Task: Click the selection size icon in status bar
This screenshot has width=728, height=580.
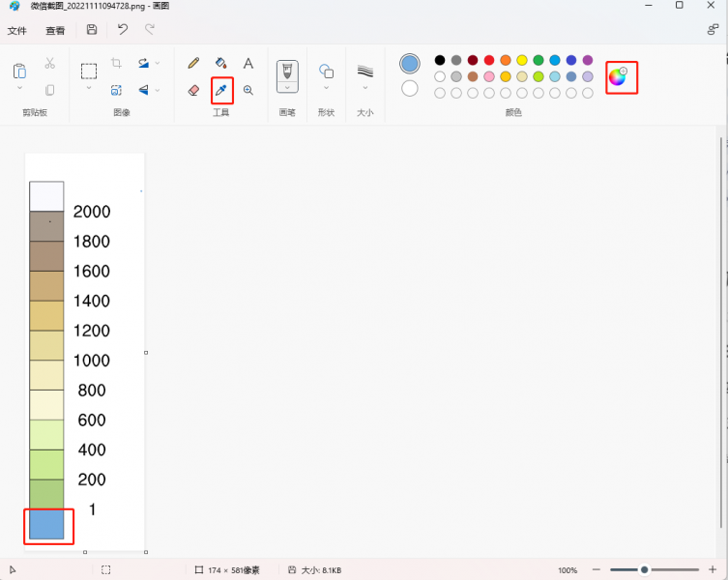Action: (x=105, y=569)
